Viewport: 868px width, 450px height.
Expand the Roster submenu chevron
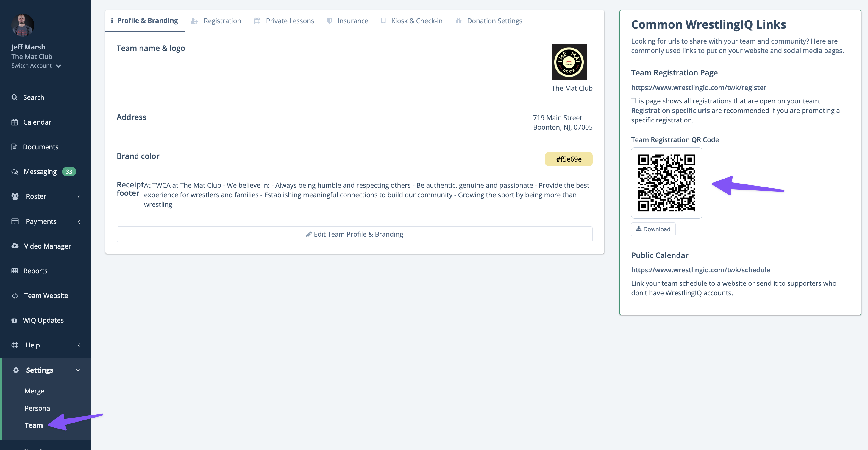coord(79,197)
